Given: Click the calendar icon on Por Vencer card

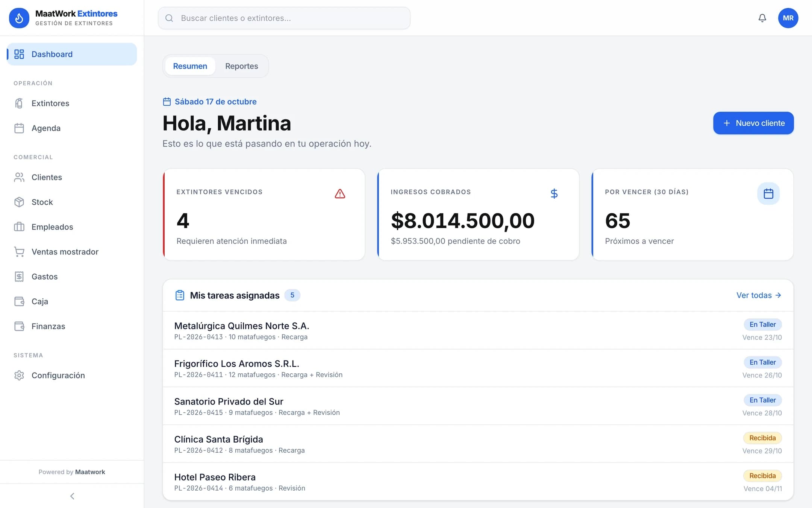Looking at the screenshot, I should pyautogui.click(x=768, y=193).
